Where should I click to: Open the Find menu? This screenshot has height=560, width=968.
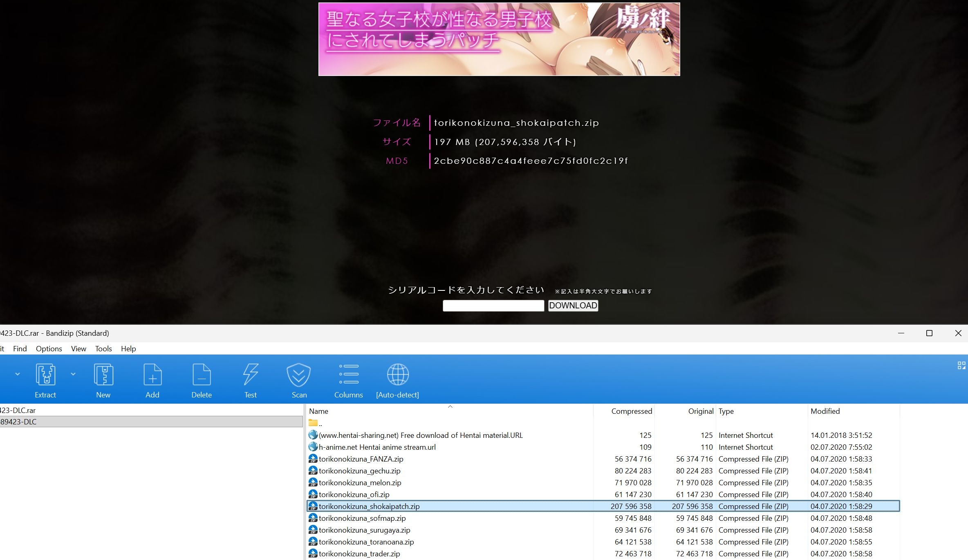pos(20,348)
